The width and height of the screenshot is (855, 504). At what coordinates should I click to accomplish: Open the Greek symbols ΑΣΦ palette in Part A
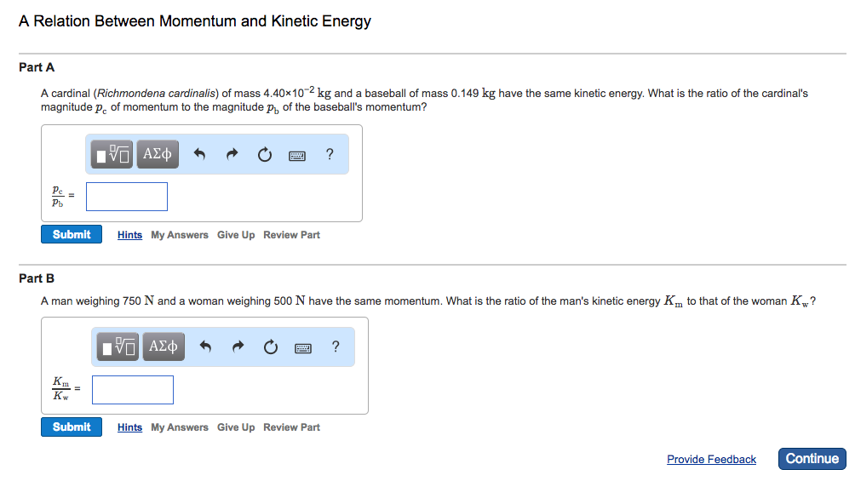157,153
